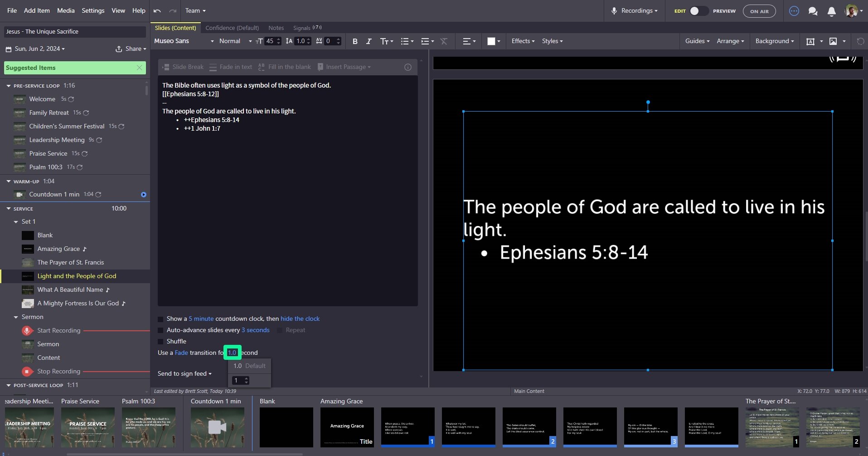
Task: Click the Slide Break tool
Action: pos(183,67)
